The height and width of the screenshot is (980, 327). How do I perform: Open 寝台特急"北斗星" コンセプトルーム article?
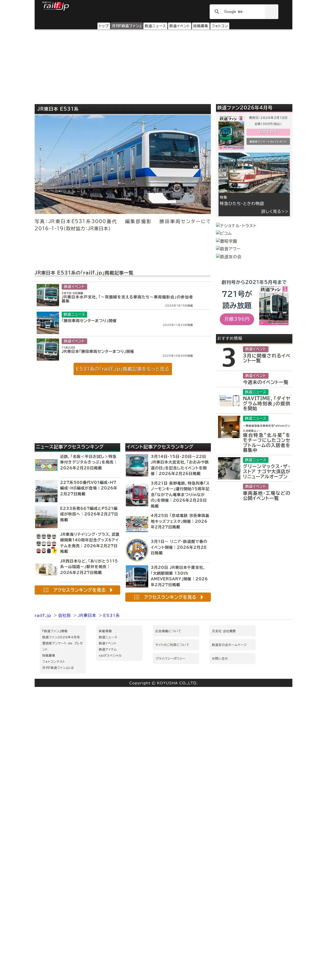[x=266, y=442]
